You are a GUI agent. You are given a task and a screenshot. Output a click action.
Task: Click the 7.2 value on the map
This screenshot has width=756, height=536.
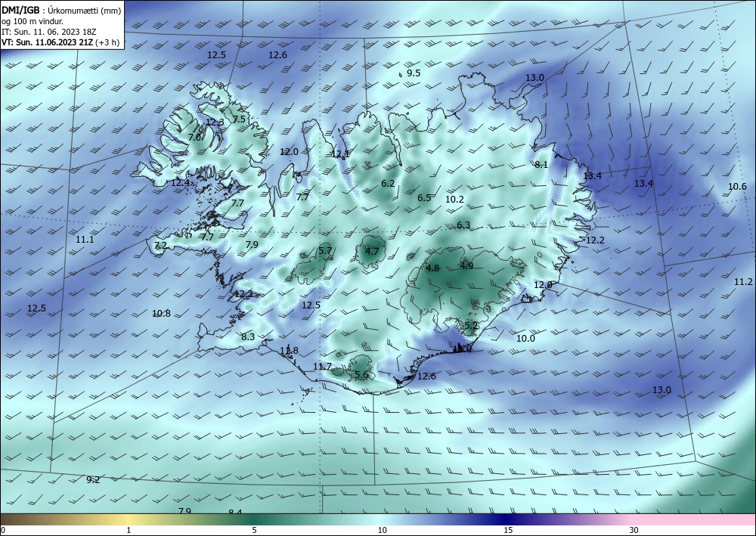(x=160, y=246)
